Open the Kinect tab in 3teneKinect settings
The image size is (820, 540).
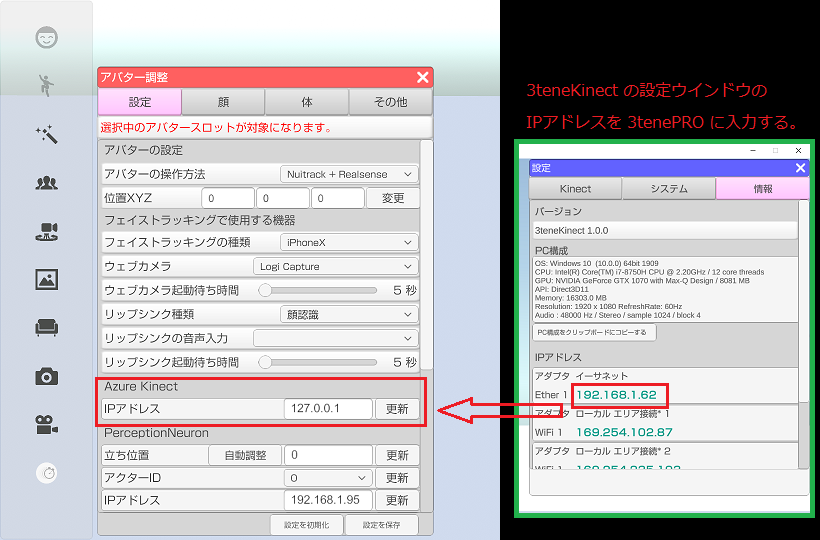point(575,189)
